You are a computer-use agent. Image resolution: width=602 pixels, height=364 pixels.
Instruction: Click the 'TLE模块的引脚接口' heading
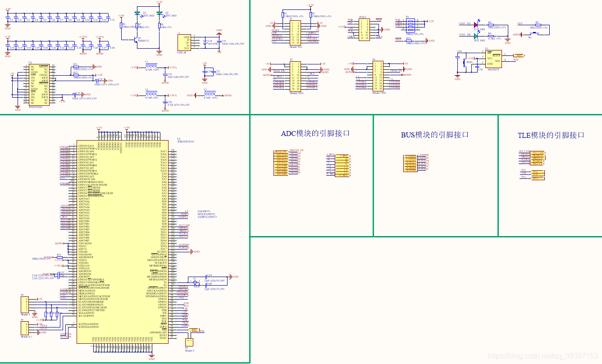551,135
